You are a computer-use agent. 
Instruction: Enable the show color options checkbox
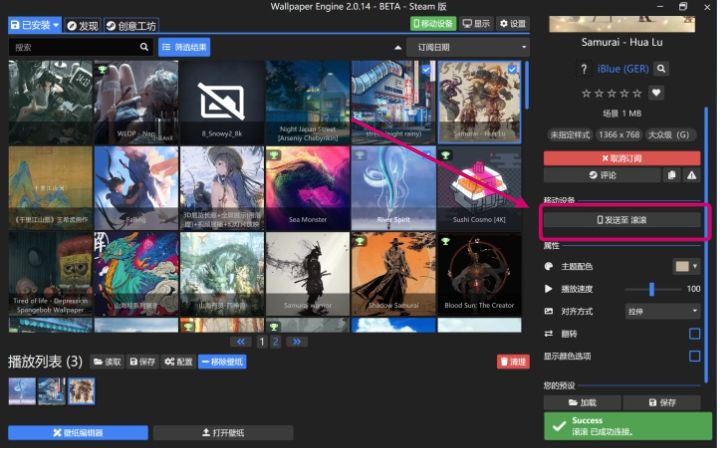695,356
